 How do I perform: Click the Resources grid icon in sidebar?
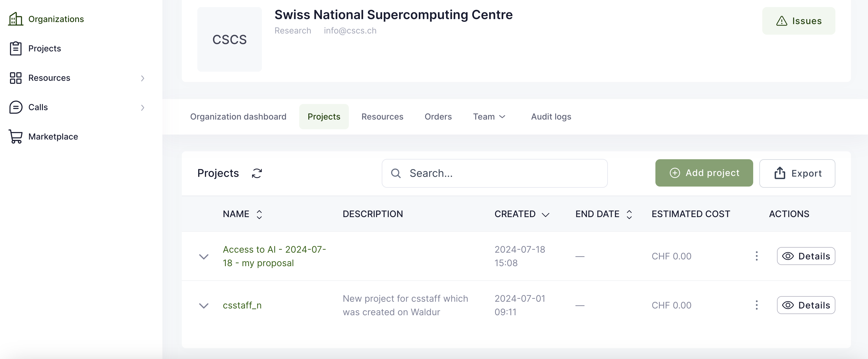tap(16, 78)
